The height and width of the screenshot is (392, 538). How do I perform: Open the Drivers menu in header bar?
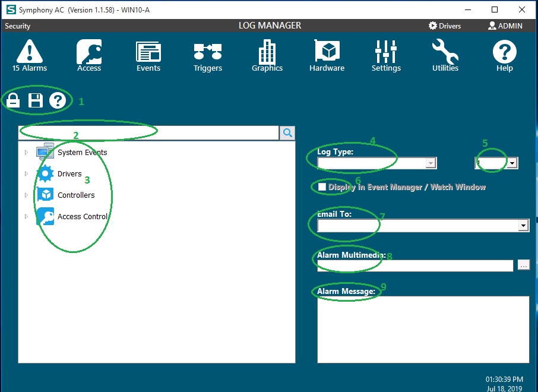[445, 26]
